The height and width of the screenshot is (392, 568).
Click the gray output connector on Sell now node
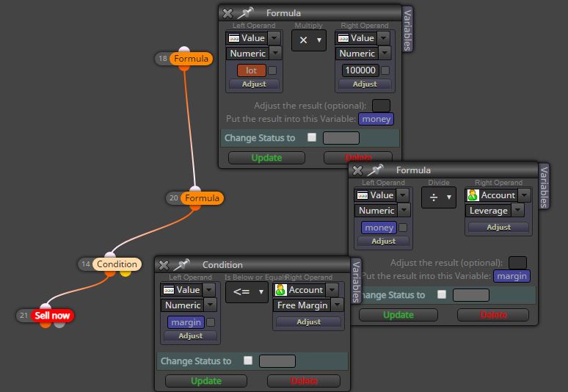(59, 324)
